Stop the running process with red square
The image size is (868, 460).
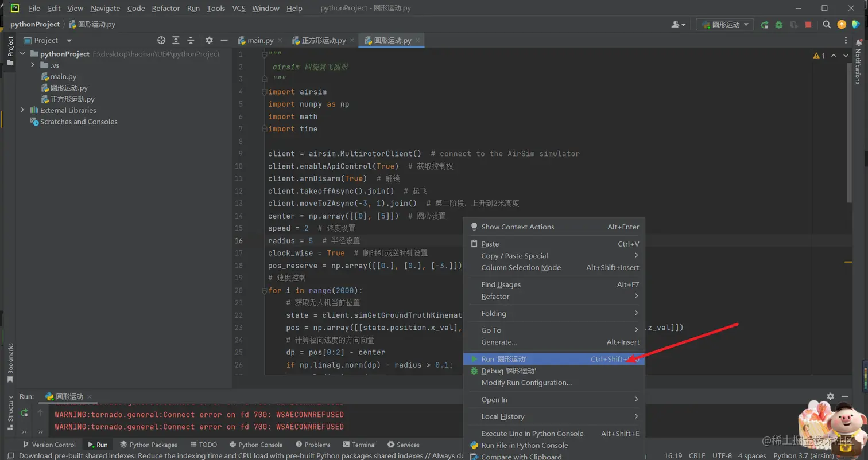pyautogui.click(x=808, y=25)
